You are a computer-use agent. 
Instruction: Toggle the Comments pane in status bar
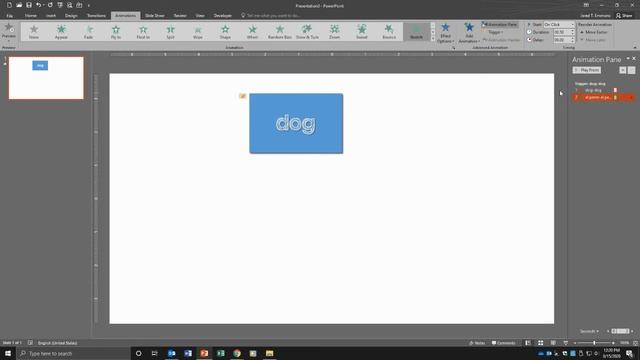[x=504, y=343]
